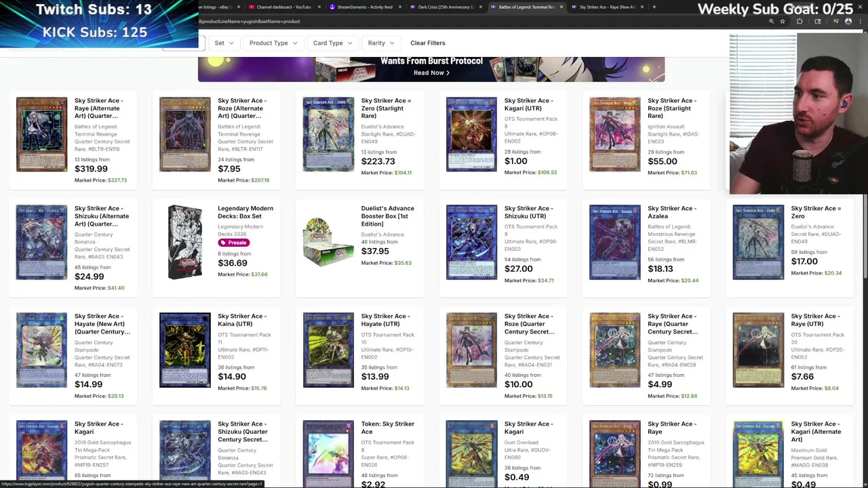Open Sky Striker Ace Kaina UTR thumbnail
Image resolution: width=868 pixels, height=488 pixels.
coord(185,350)
